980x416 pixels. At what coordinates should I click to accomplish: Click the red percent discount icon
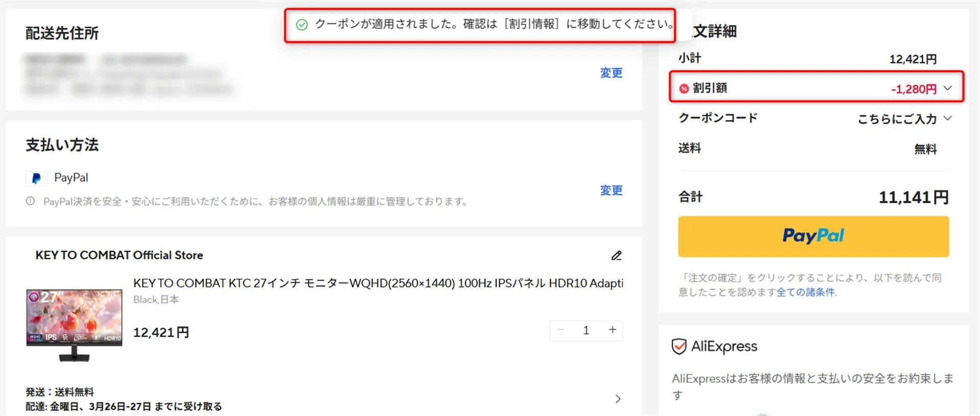(x=684, y=89)
